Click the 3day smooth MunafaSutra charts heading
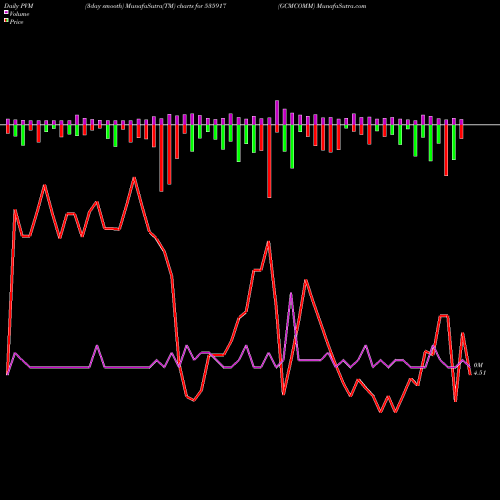This screenshot has width=500, height=500. point(155,6)
